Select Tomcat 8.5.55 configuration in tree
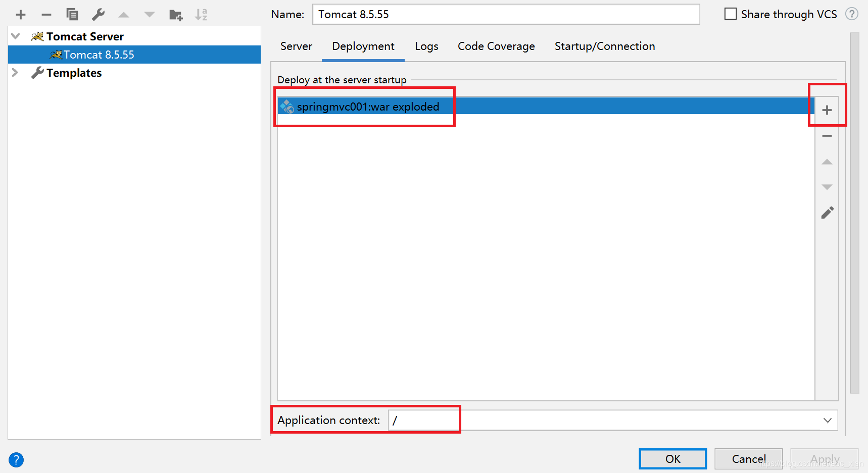 [134, 55]
